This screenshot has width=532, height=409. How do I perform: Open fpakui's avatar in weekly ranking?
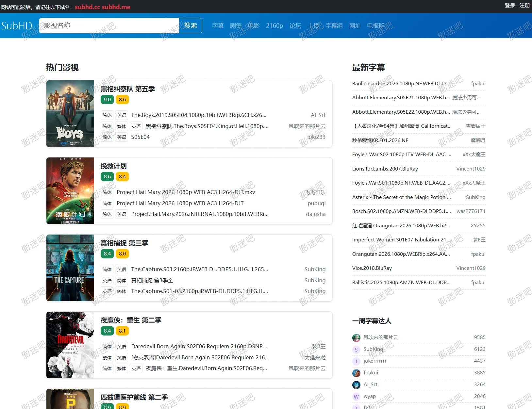356,373
